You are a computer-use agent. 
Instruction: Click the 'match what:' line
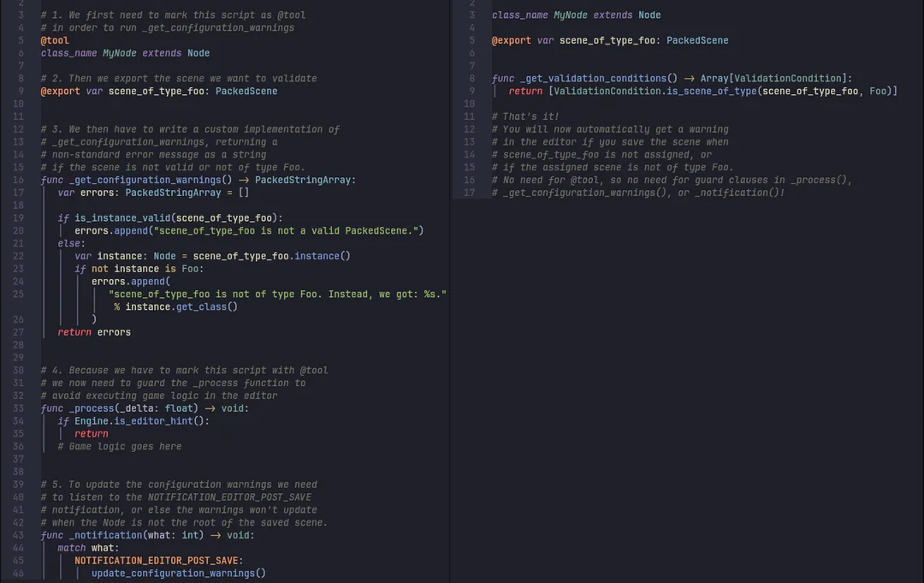88,548
